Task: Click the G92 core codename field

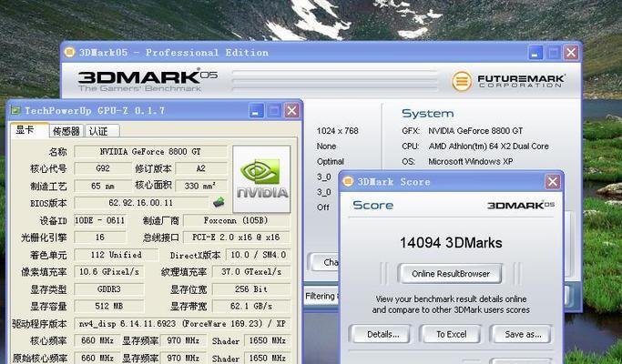Action: pyautogui.click(x=102, y=168)
